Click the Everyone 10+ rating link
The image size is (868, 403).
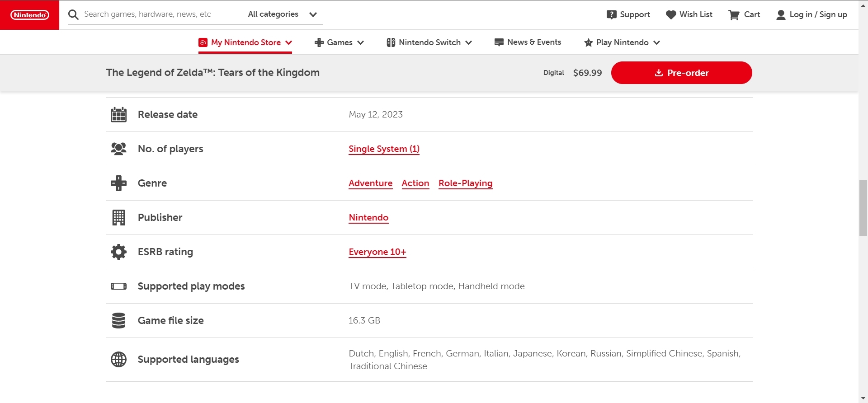click(377, 252)
